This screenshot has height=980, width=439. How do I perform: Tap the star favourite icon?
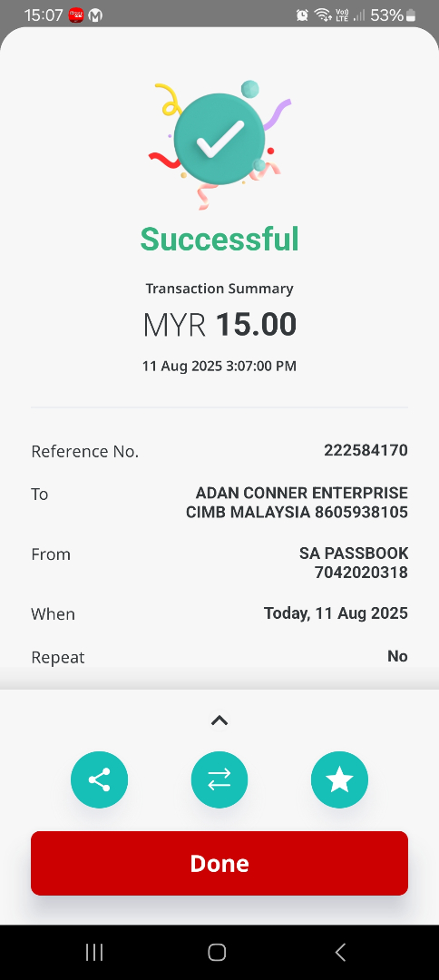point(340,779)
